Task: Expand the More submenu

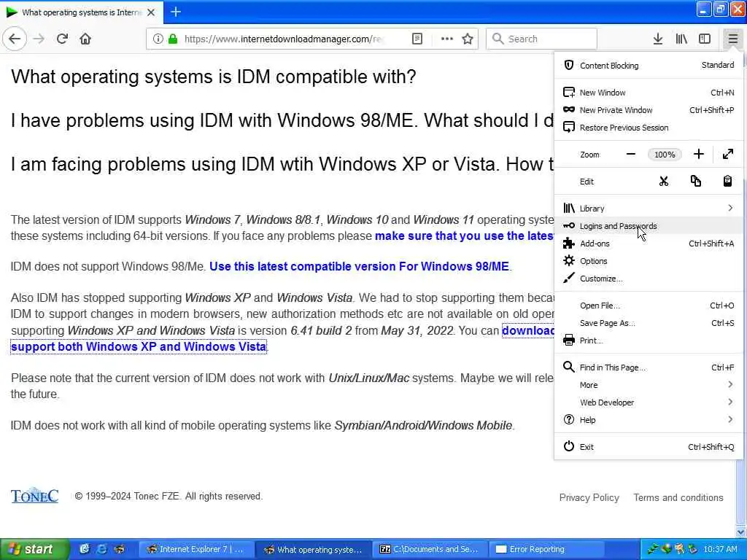Action: (649, 385)
